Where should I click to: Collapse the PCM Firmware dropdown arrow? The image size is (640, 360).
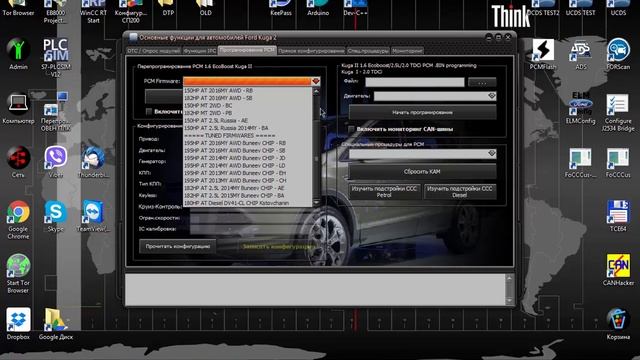point(316,81)
